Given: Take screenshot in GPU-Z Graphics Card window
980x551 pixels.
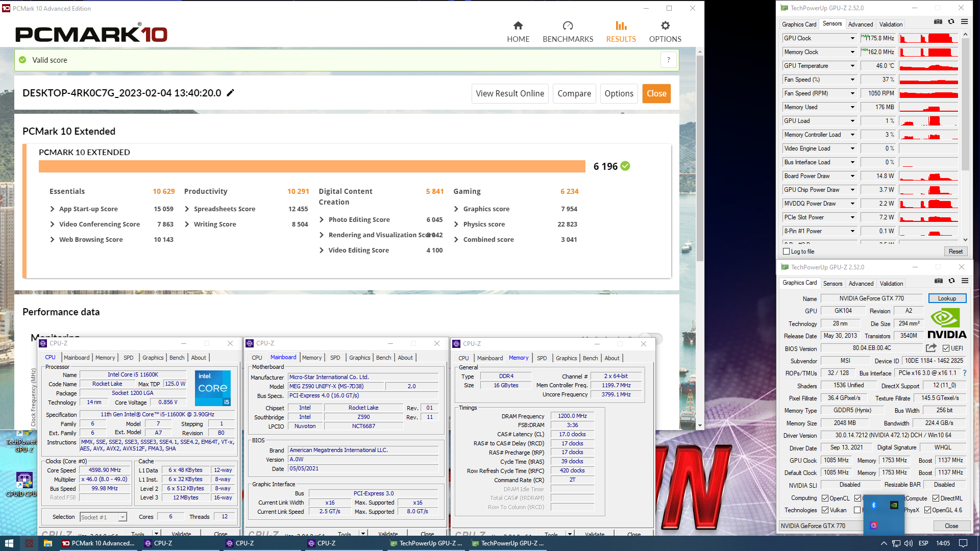Looking at the screenshot, I should click(x=939, y=281).
